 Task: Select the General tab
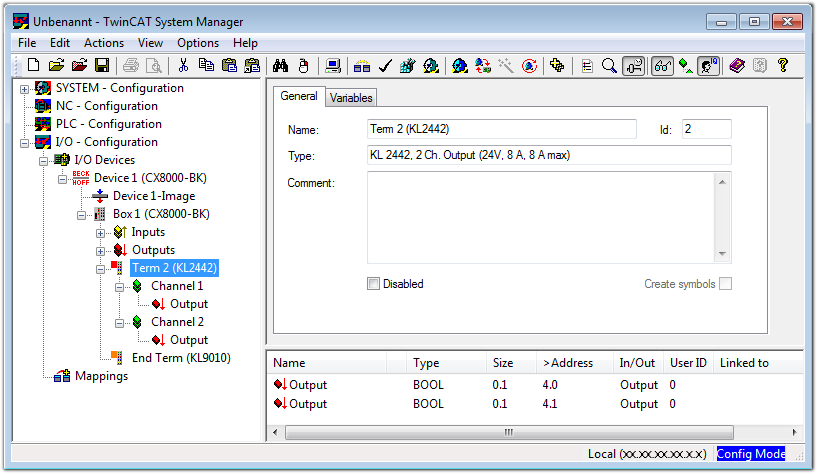pyautogui.click(x=299, y=96)
